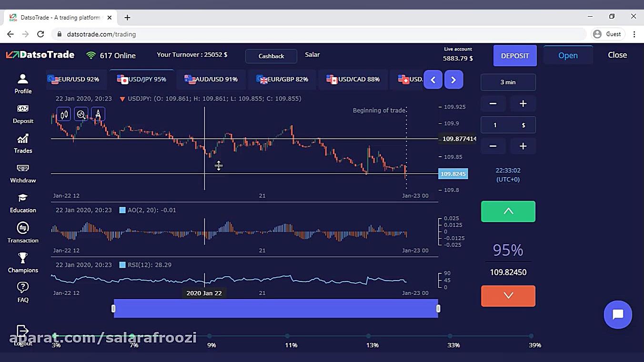The height and width of the screenshot is (362, 644).
Task: Click the blue DEPOSIT button
Action: point(515,56)
